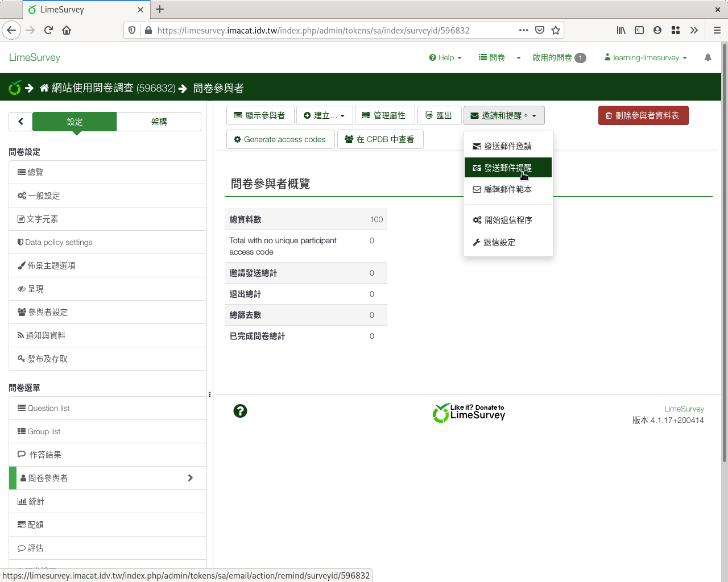This screenshot has height=582, width=728.
Task: Open the 建立 create dropdown button
Action: point(324,115)
